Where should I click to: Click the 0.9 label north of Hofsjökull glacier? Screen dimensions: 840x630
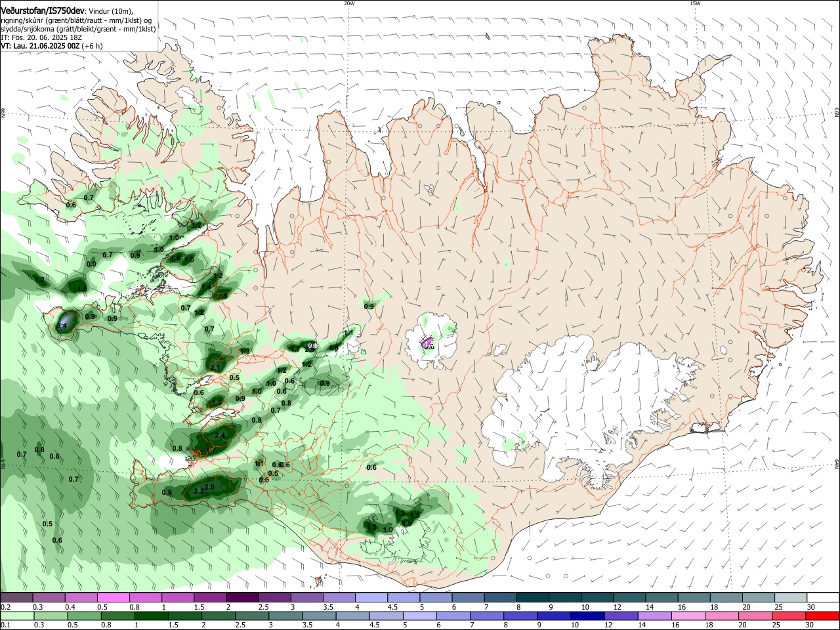coord(369,306)
